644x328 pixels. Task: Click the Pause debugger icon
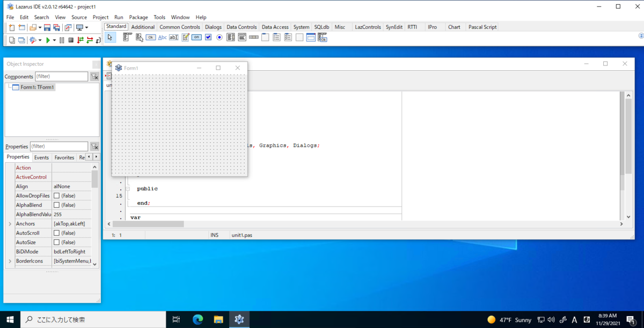[62, 40]
